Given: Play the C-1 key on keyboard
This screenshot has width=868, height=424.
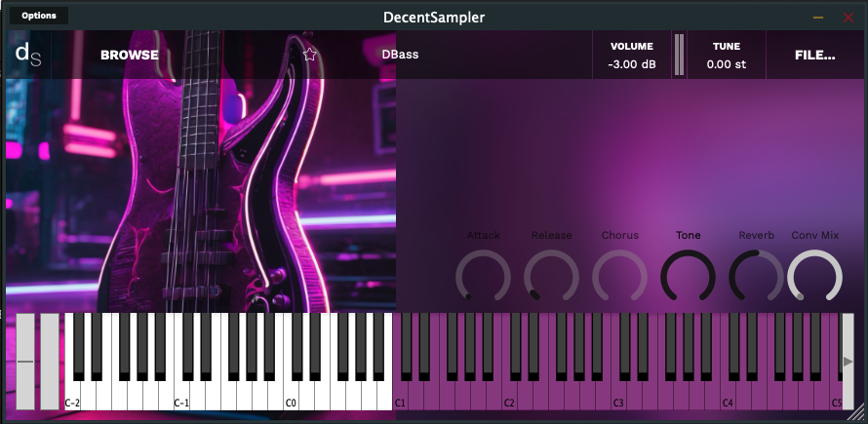Looking at the screenshot, I should 181,396.
